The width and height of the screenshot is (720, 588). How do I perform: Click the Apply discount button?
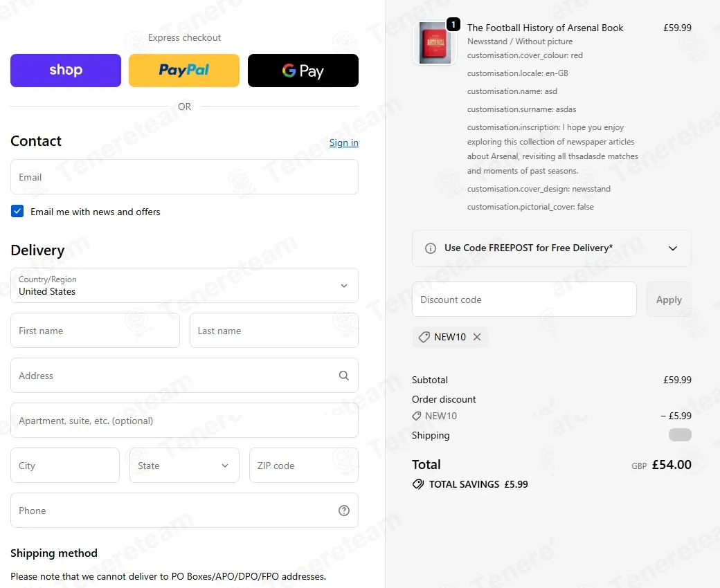[x=669, y=300]
